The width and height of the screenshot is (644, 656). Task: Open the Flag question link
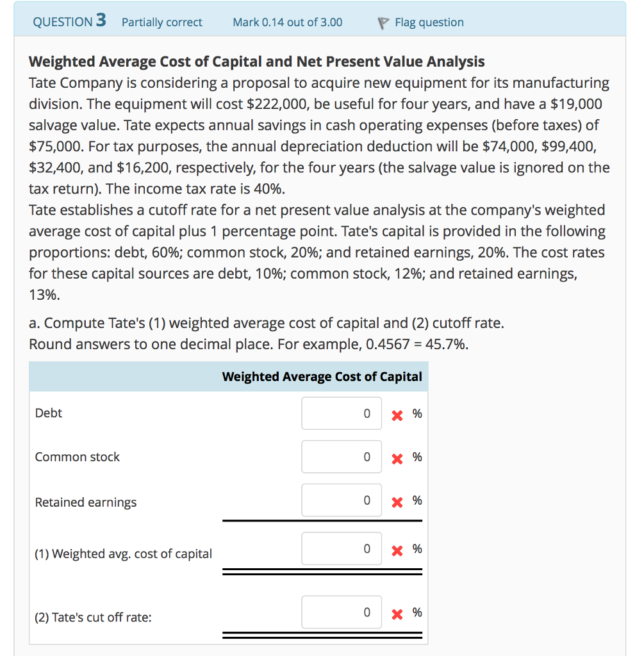tap(429, 22)
